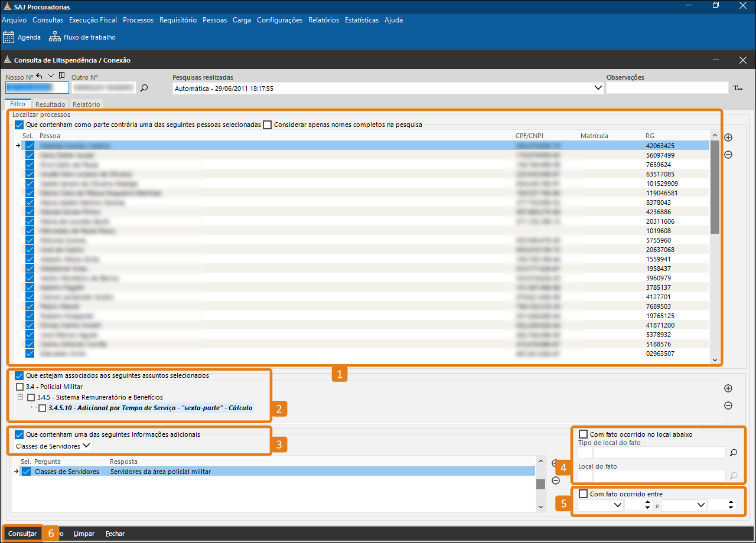Viewport: 756px width, 543px height.
Task: Select the 'Servidores da área policial militar' answer
Action: [x=161, y=472]
